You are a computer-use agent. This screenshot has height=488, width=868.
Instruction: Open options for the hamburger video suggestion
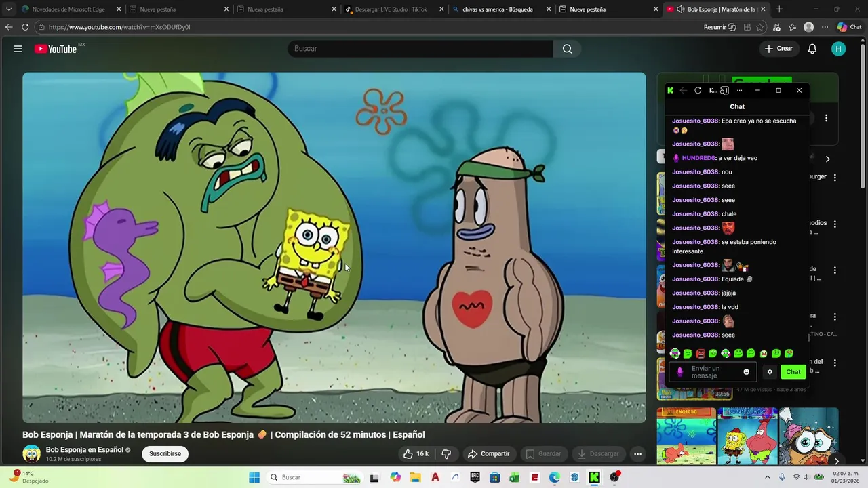[835, 178]
